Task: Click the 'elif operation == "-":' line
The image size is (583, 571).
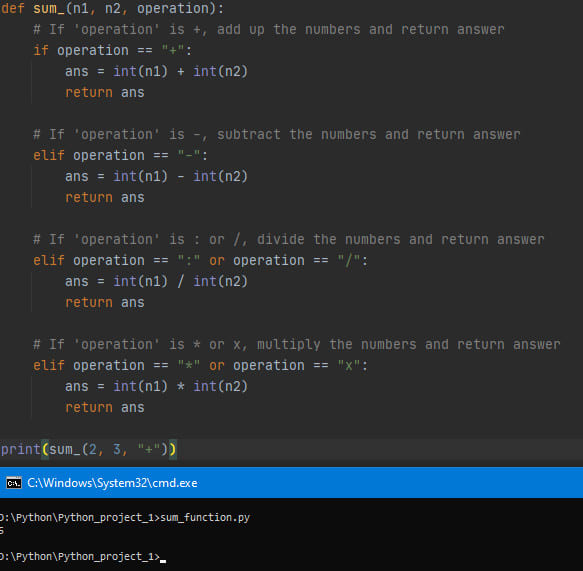Action: 120,155
